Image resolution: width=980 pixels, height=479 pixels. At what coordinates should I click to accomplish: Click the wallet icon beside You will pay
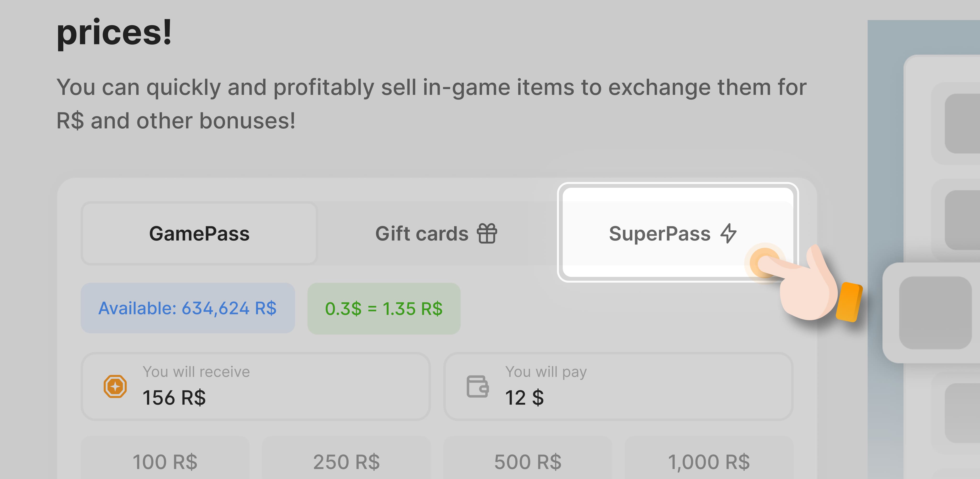(478, 387)
